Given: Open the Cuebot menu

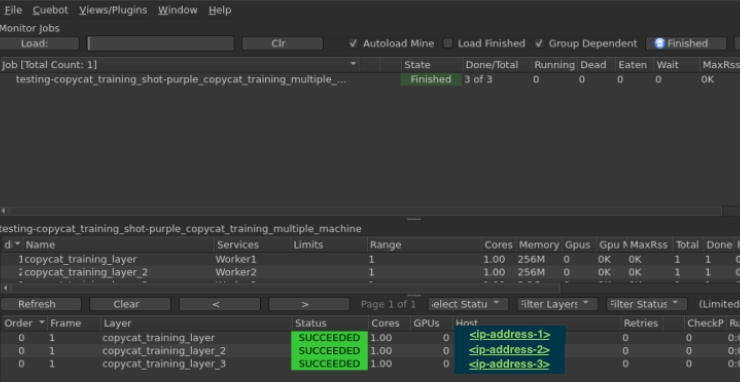Looking at the screenshot, I should pos(50,10).
